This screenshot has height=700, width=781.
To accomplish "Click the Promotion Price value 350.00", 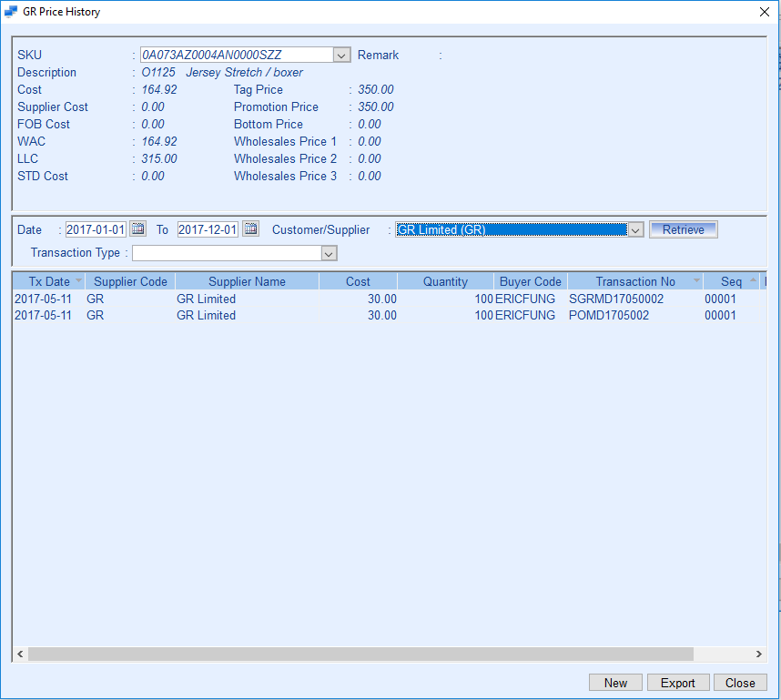I will [376, 107].
